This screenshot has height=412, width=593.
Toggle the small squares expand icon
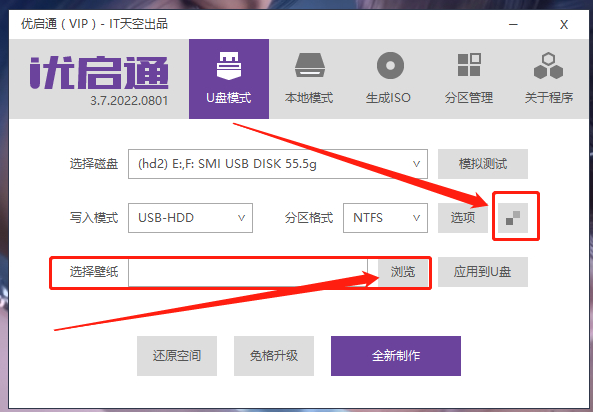513,218
